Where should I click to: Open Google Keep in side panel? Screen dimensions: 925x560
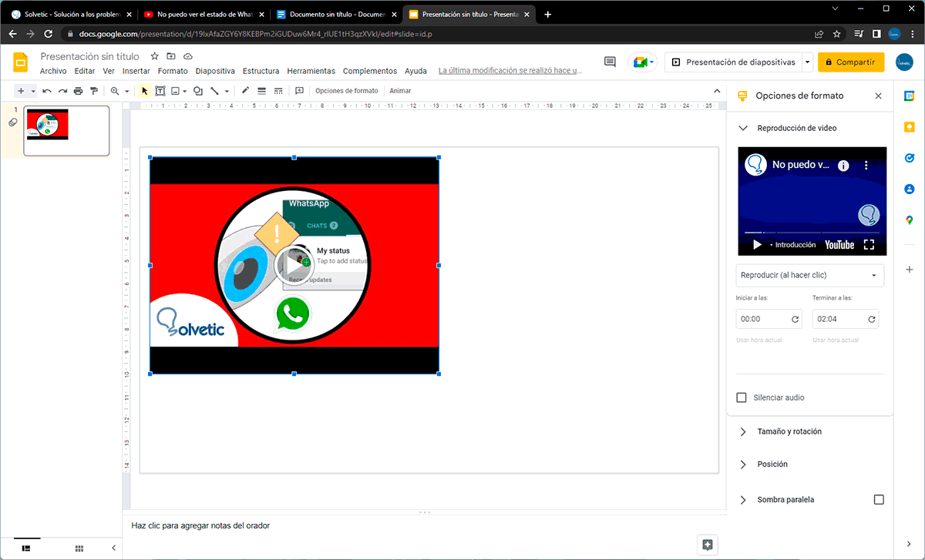(x=910, y=127)
